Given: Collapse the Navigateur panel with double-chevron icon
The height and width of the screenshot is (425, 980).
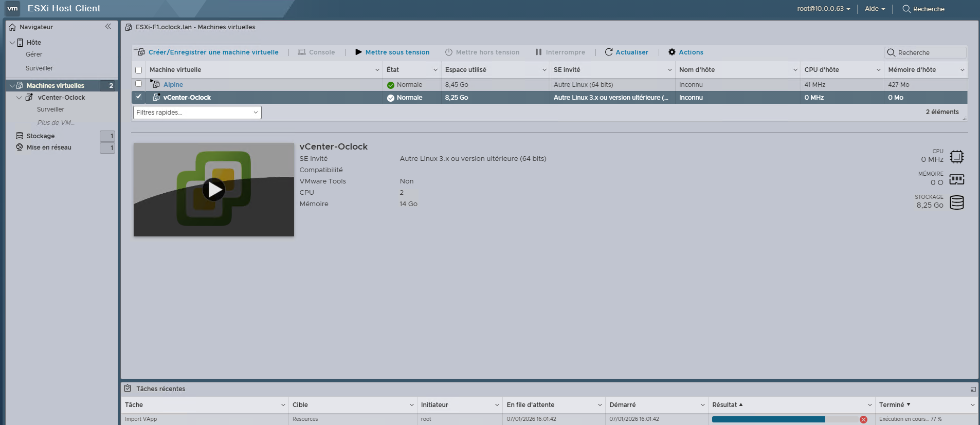Looking at the screenshot, I should pyautogui.click(x=108, y=27).
